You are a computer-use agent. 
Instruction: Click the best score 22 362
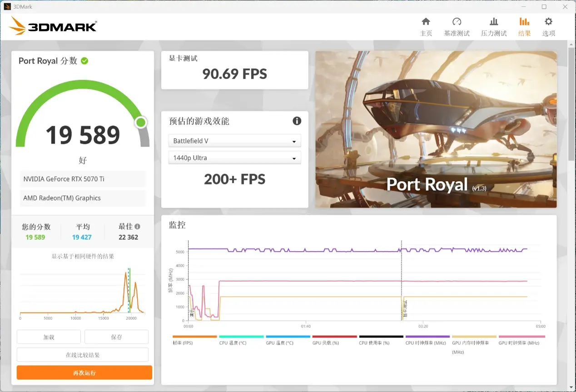click(x=128, y=237)
